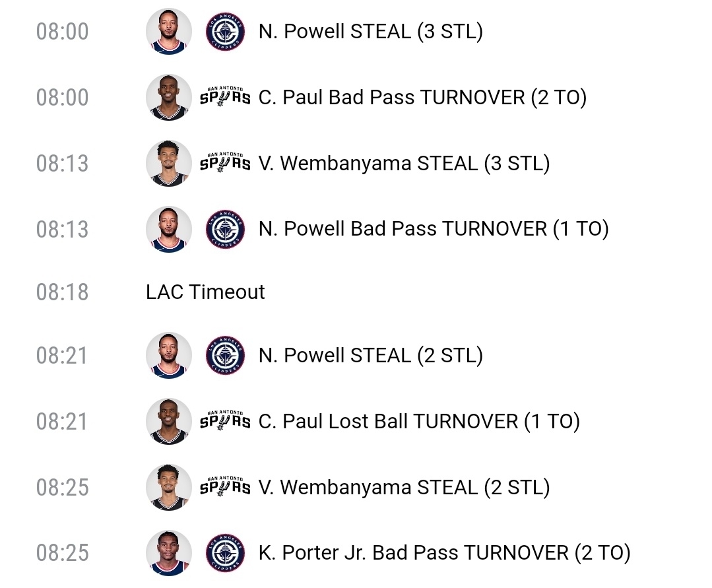Tap the Spurs logo by C. Paul Lost Ball turnover
Screen dimensions: 712x588
(225, 421)
